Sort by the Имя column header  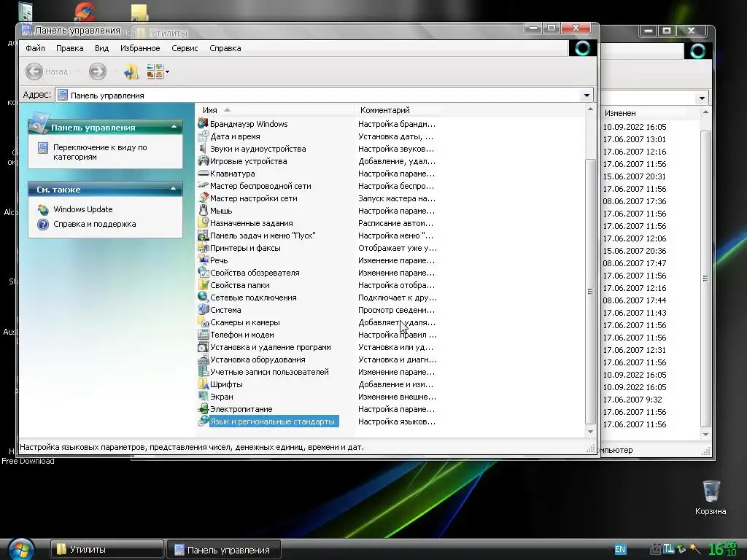[275, 110]
